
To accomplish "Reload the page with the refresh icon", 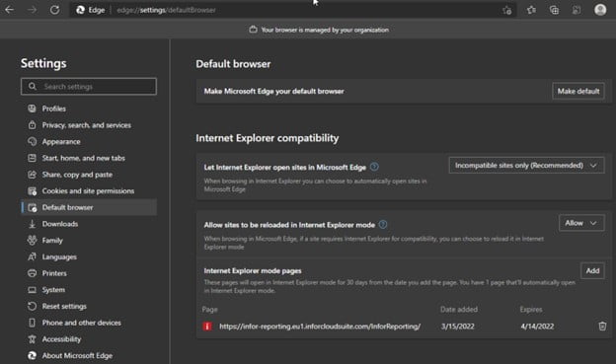I will [x=54, y=10].
